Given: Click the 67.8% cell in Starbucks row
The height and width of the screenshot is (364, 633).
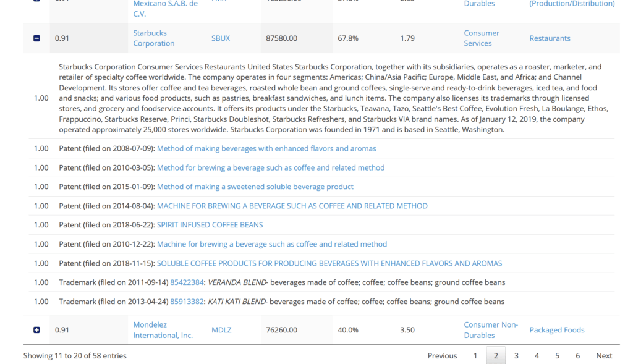Looking at the screenshot, I should coord(348,38).
